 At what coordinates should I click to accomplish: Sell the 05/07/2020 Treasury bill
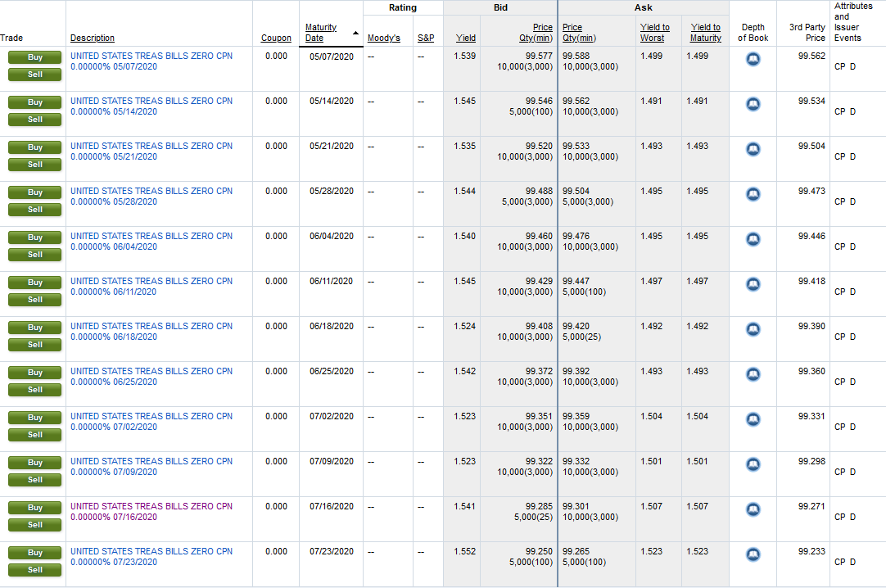[35, 75]
